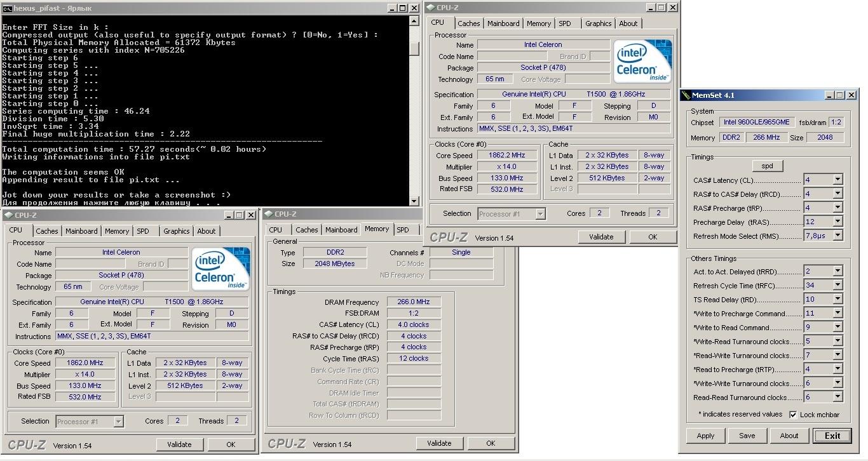Open the Precharge Delay (tRAS) dropdown in MemSet
The height and width of the screenshot is (461, 868).
(837, 222)
